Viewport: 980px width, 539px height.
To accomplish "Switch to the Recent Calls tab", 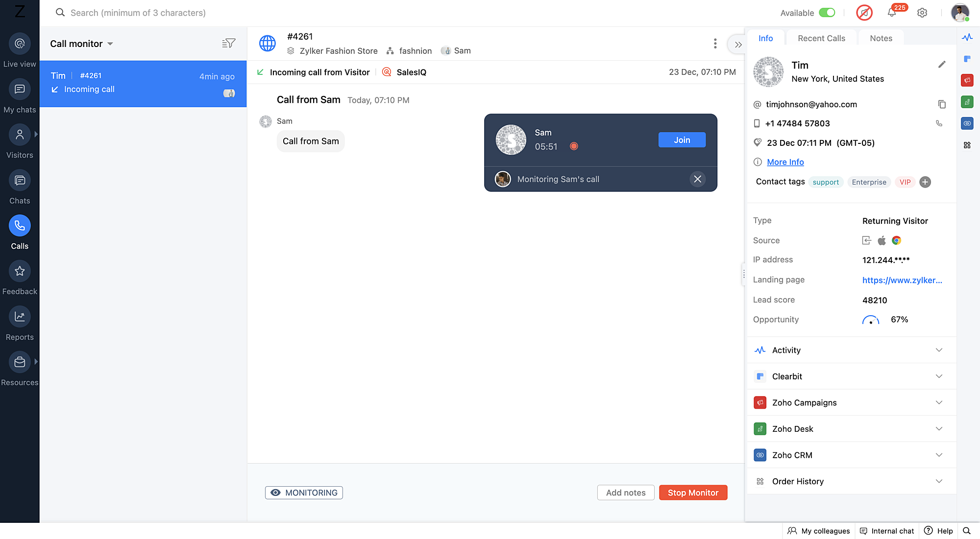I will [821, 38].
